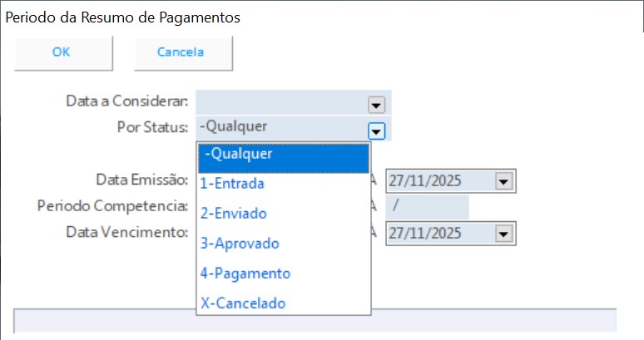Select the highlighted -Qualquer list option
644x340 pixels.
[283, 154]
